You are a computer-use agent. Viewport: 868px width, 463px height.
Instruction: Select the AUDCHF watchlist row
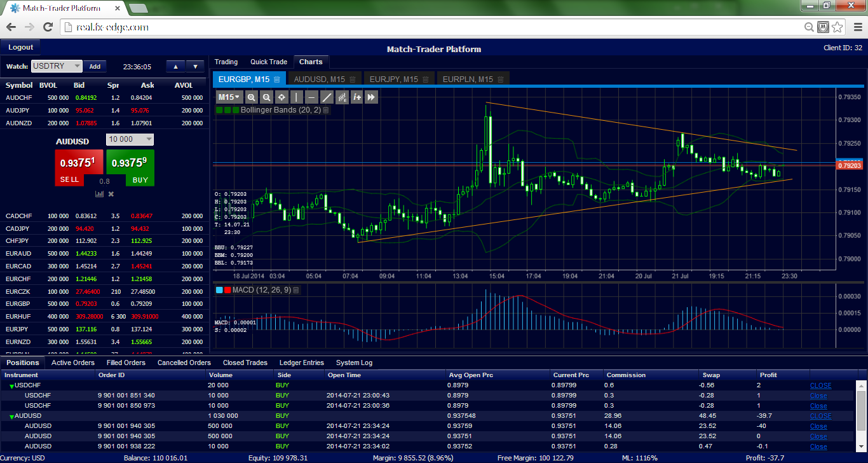[x=104, y=98]
